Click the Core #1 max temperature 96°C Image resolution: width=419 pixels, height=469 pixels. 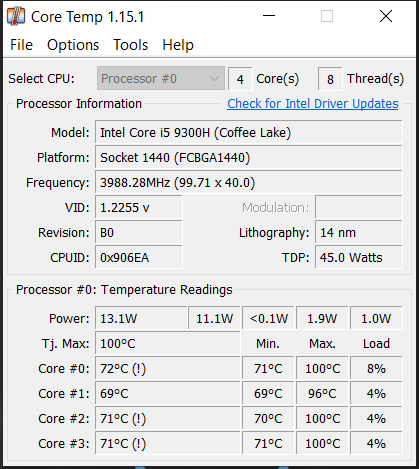click(x=322, y=393)
